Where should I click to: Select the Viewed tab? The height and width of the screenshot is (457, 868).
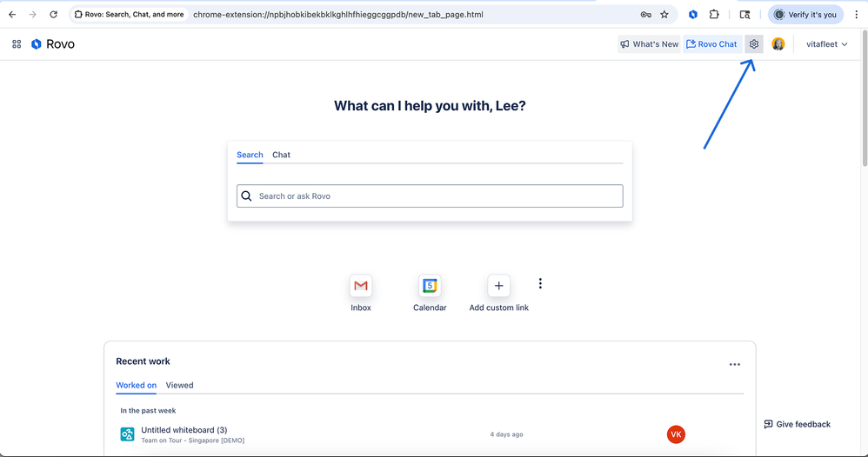click(179, 385)
